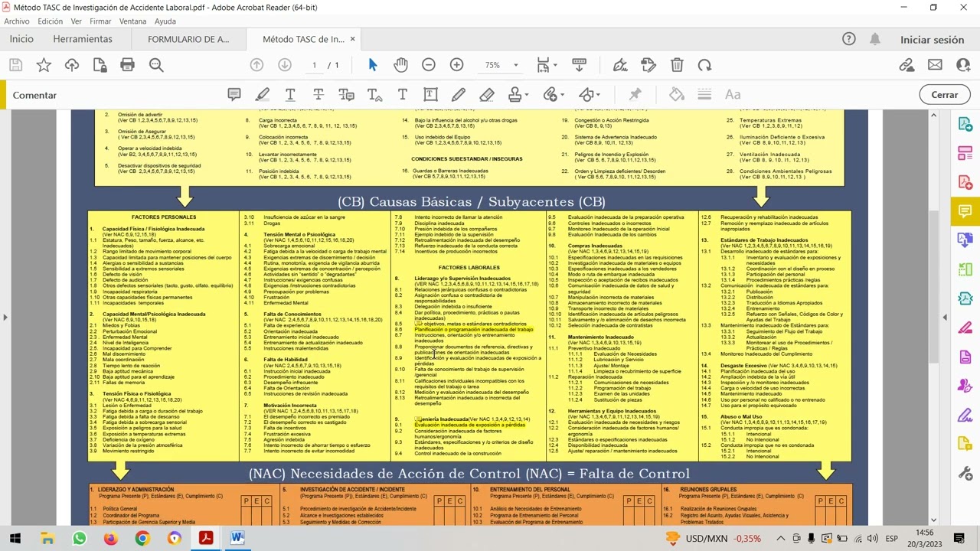Image resolution: width=980 pixels, height=551 pixels.
Task: Click the Save file icon
Action: coord(15,65)
